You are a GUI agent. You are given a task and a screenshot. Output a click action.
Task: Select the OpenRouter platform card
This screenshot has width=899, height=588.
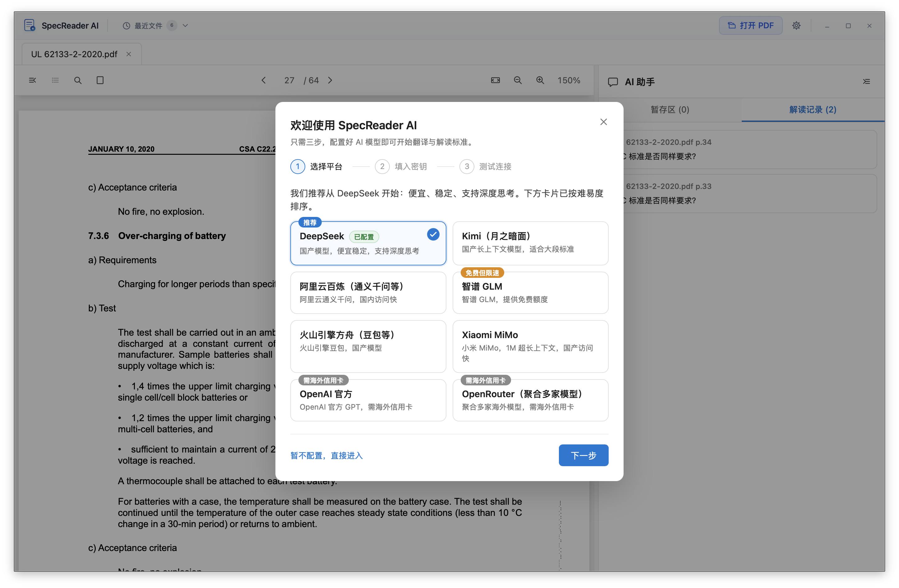point(530,400)
